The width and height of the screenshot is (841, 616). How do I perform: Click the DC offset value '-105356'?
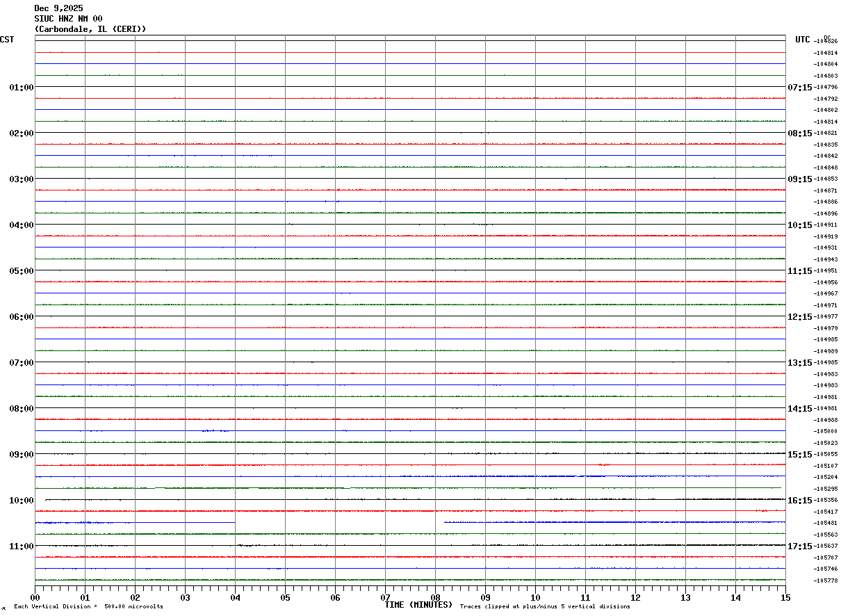click(825, 501)
